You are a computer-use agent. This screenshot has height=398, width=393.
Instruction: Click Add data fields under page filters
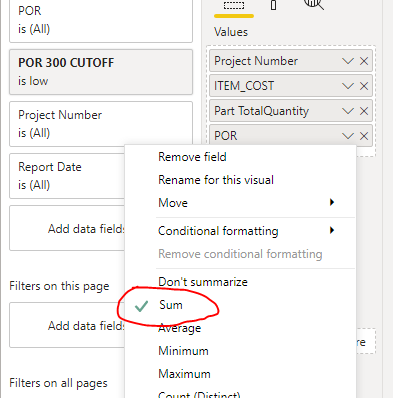(67, 325)
